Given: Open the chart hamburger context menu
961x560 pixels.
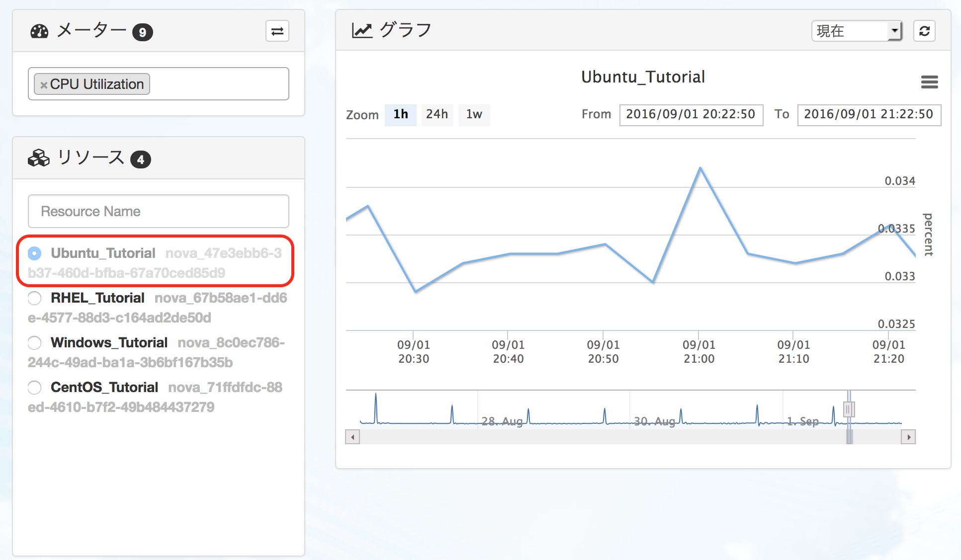Looking at the screenshot, I should 929,82.
